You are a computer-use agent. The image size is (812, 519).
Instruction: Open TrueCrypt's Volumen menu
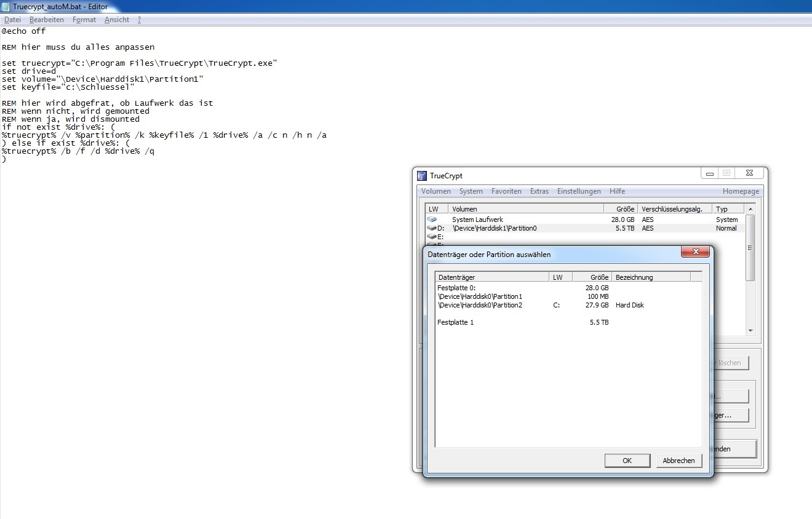436,191
